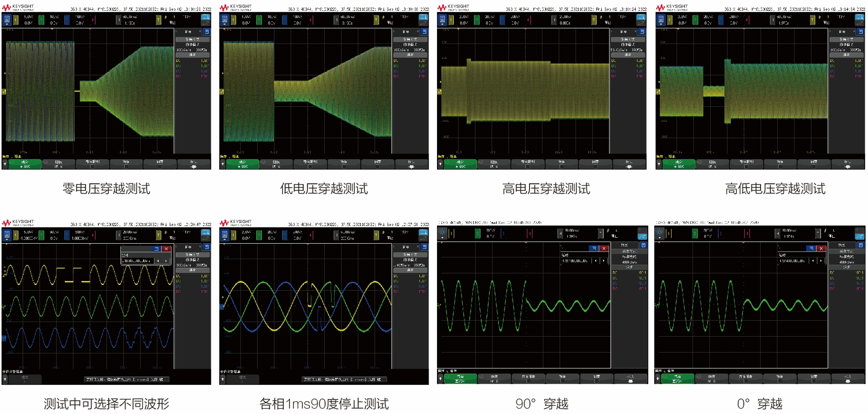Click yellow channel 1 badge in low-voltage test scope

233,19
